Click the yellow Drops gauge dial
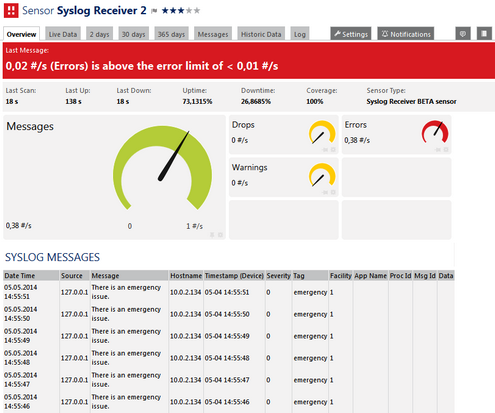495x413 pixels. (x=322, y=132)
